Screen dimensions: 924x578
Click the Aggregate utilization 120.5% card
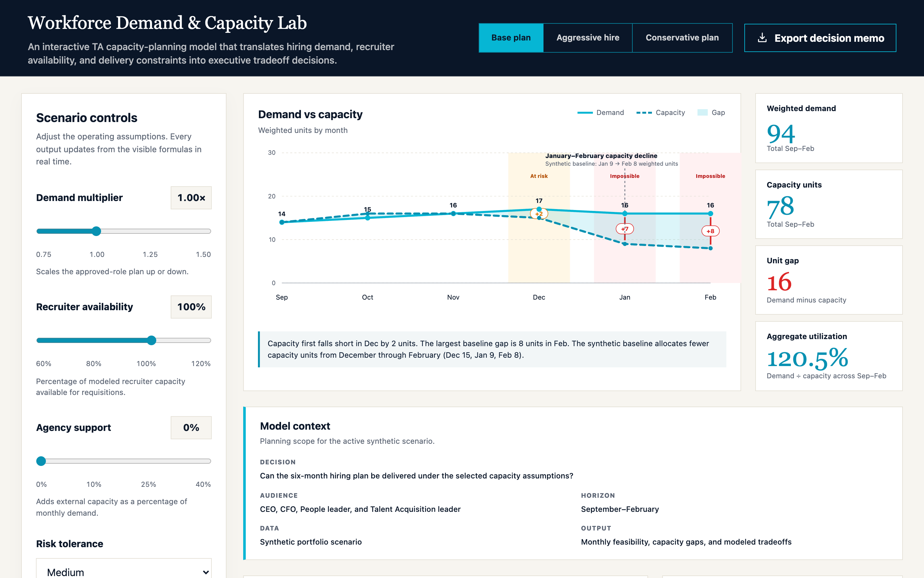[828, 356]
